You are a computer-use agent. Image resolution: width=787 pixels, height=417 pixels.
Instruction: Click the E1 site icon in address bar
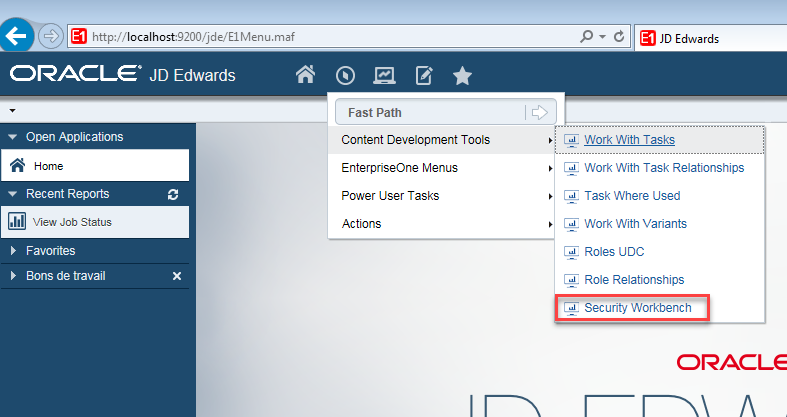pyautogui.click(x=79, y=37)
